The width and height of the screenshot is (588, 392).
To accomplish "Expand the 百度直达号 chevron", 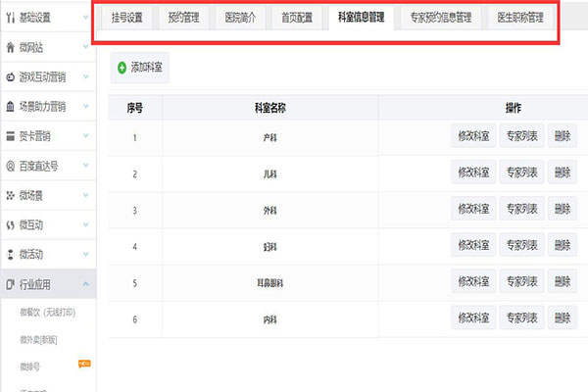I will [x=86, y=165].
